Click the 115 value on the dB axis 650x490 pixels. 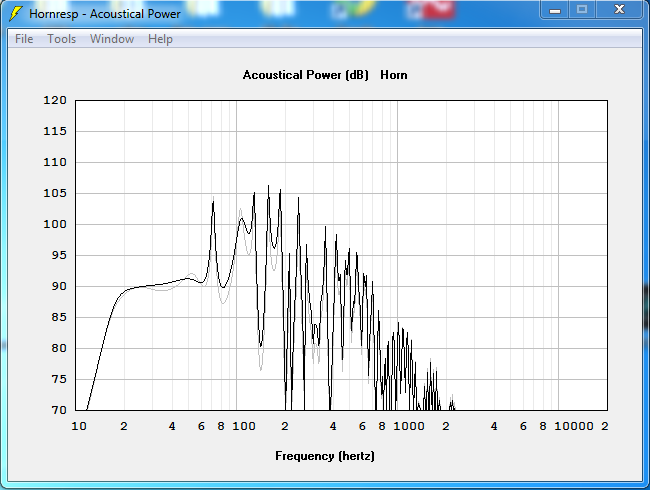tap(55, 131)
